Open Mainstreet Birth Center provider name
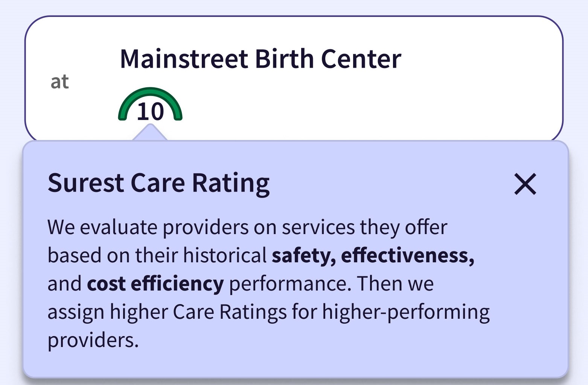Viewport: 588px width, 385px height. click(x=260, y=59)
